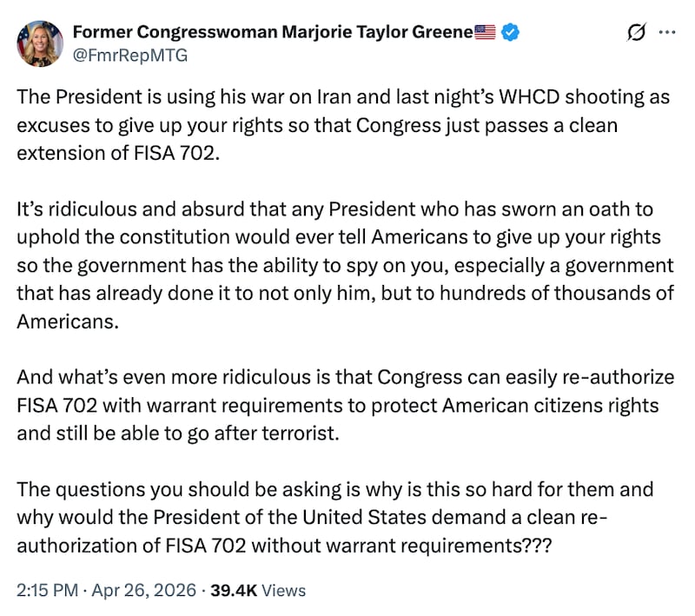Viewport: 695px width, 616px height.
Task: Click the 2:15 PM post timestamp
Action: pyautogui.click(x=43, y=590)
